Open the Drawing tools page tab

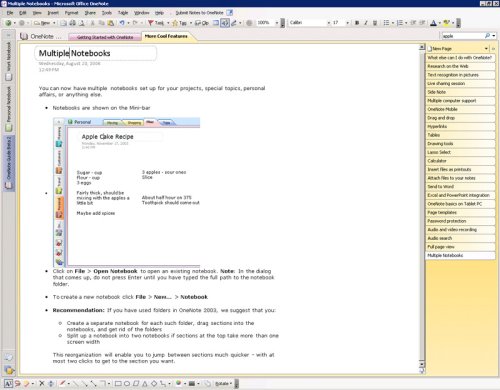pyautogui.click(x=461, y=144)
